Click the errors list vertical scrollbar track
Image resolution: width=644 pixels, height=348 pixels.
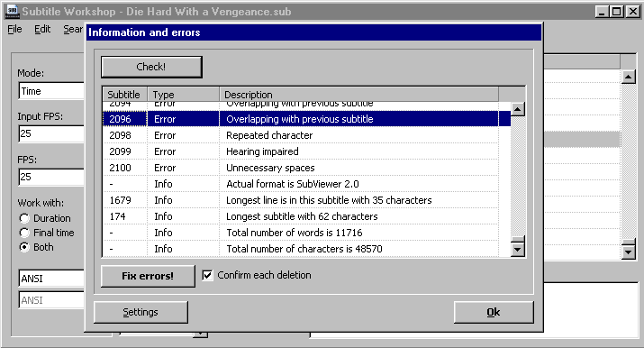pos(518,177)
